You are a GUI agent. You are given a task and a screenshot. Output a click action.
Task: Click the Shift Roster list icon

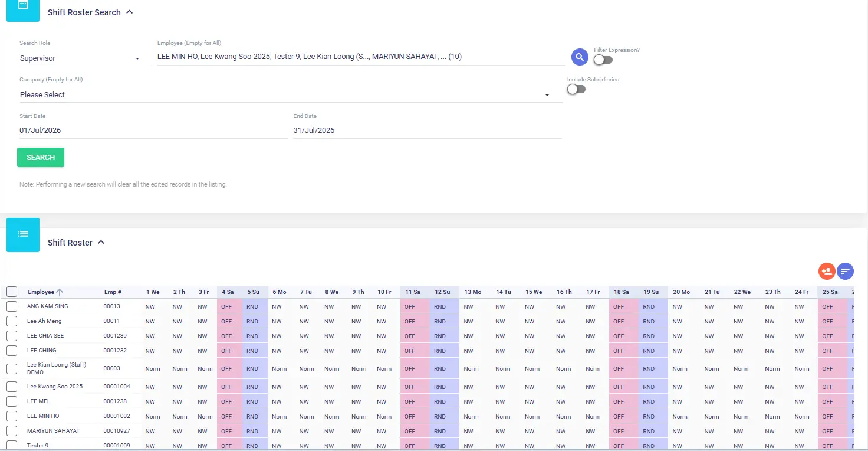(x=23, y=234)
